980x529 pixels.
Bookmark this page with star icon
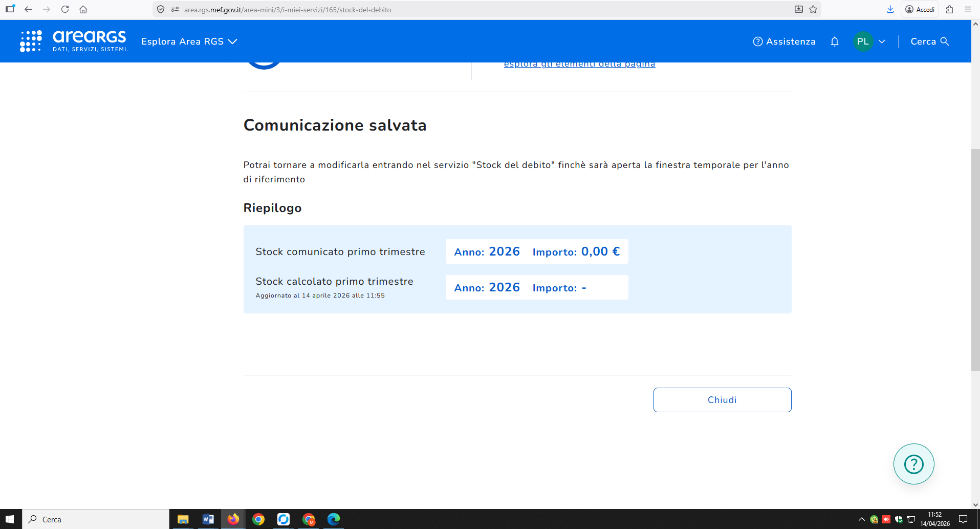coord(813,9)
